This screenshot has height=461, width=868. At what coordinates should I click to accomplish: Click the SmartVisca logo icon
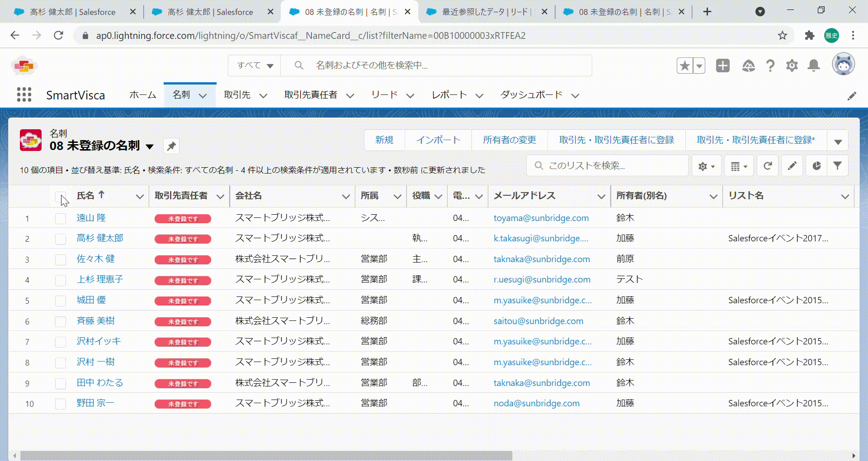pos(24,66)
